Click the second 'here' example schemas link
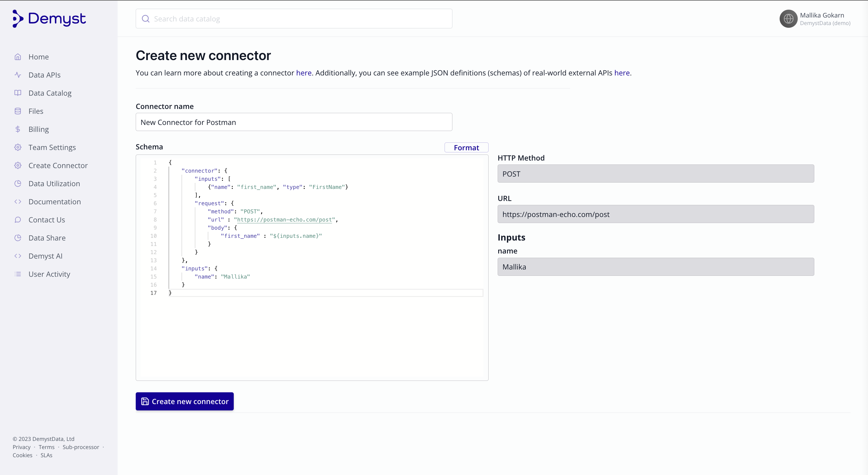This screenshot has height=475, width=868. point(622,72)
